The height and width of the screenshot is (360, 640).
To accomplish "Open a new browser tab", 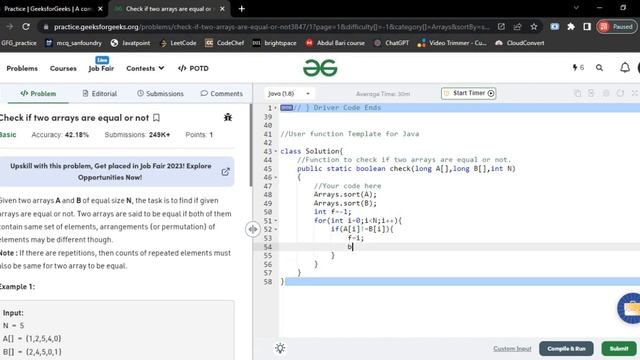I will click(242, 9).
